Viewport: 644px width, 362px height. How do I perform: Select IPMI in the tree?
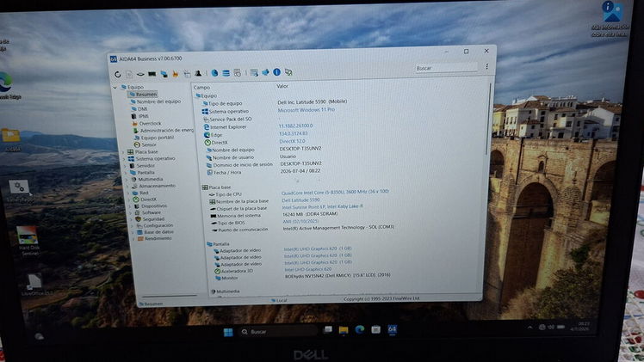coord(140,116)
